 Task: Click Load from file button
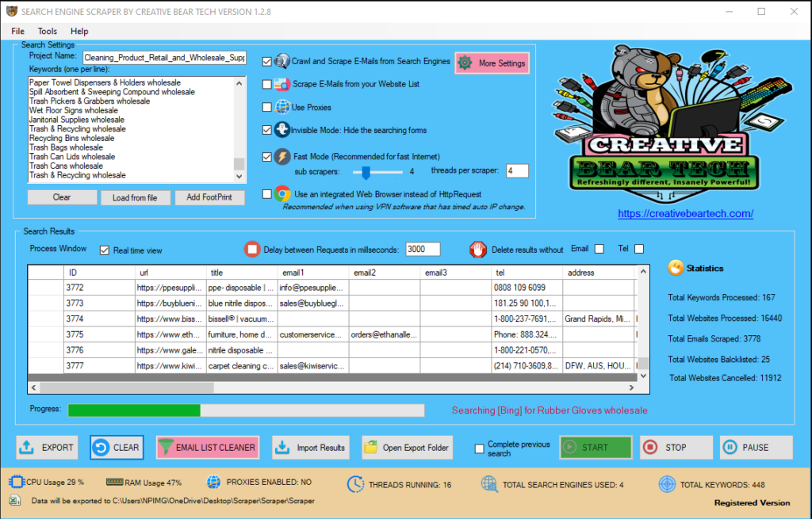pos(135,197)
